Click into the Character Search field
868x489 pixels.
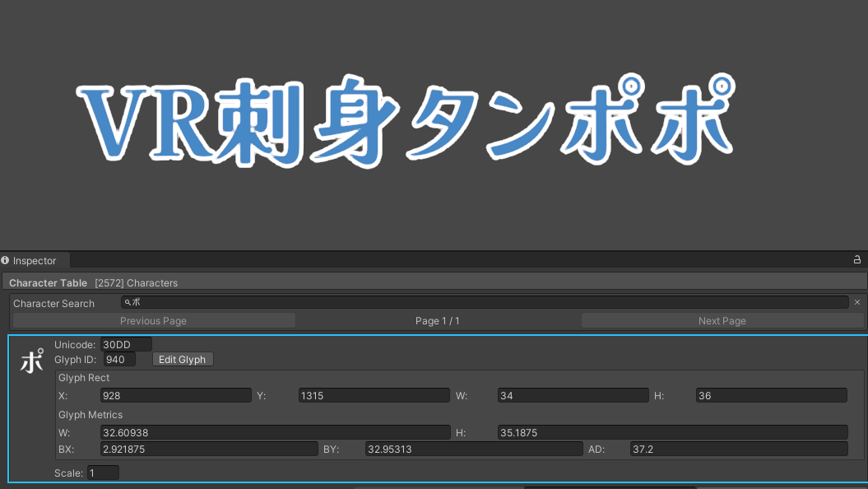coord(485,303)
